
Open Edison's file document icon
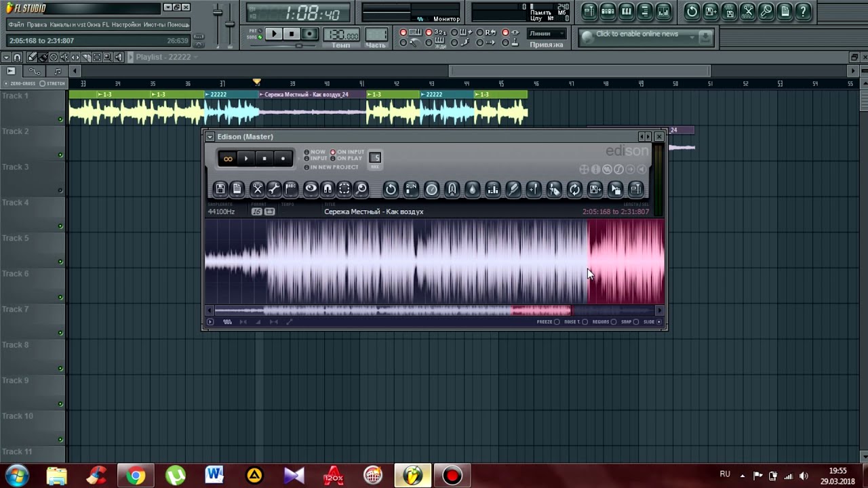point(237,189)
